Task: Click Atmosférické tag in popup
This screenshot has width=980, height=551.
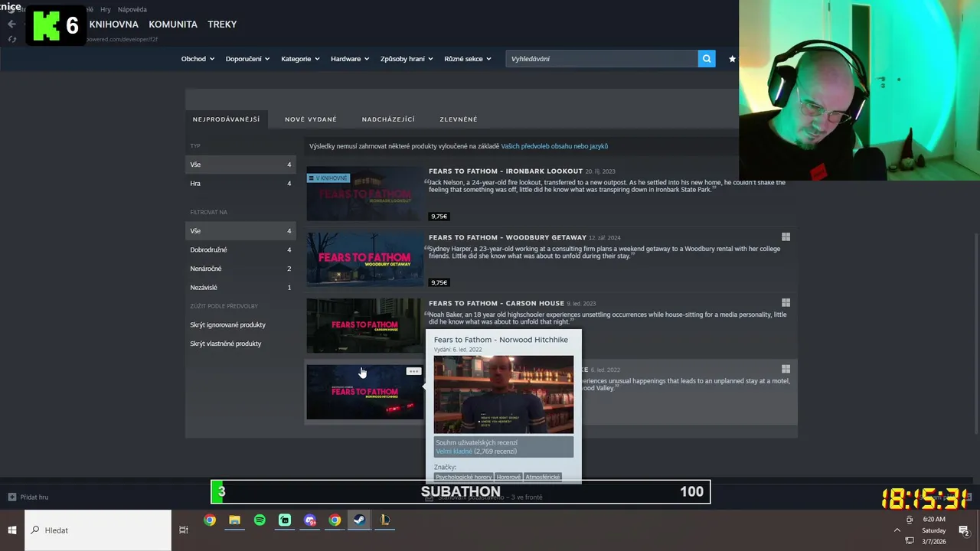Action: click(x=543, y=477)
